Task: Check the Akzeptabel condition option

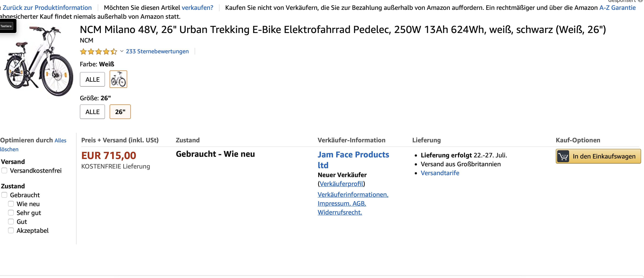Action: (11, 231)
